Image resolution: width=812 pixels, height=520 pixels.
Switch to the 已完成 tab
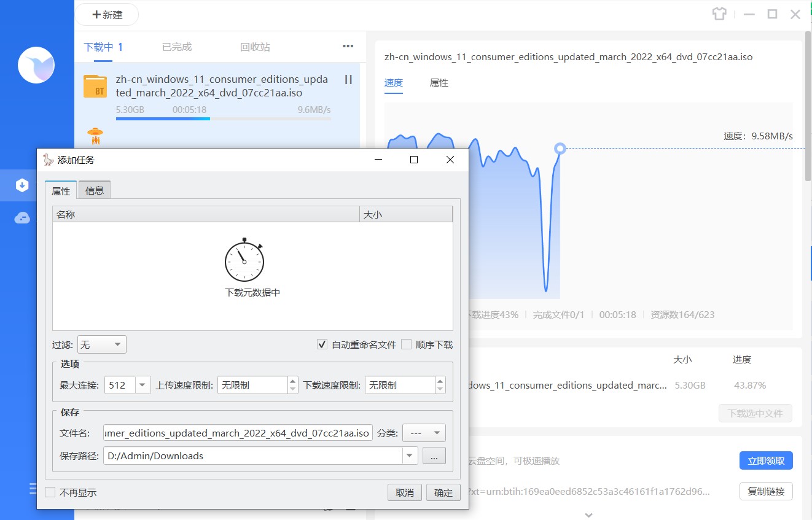[176, 46]
